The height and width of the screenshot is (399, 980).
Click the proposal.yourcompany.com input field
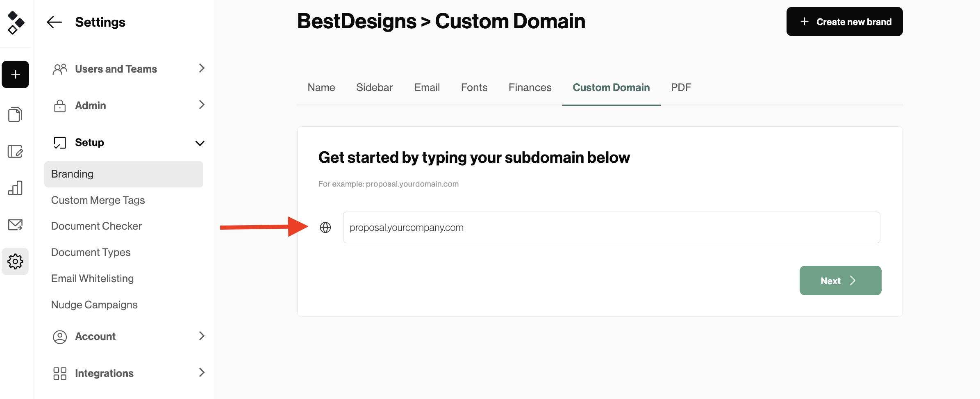click(x=611, y=227)
